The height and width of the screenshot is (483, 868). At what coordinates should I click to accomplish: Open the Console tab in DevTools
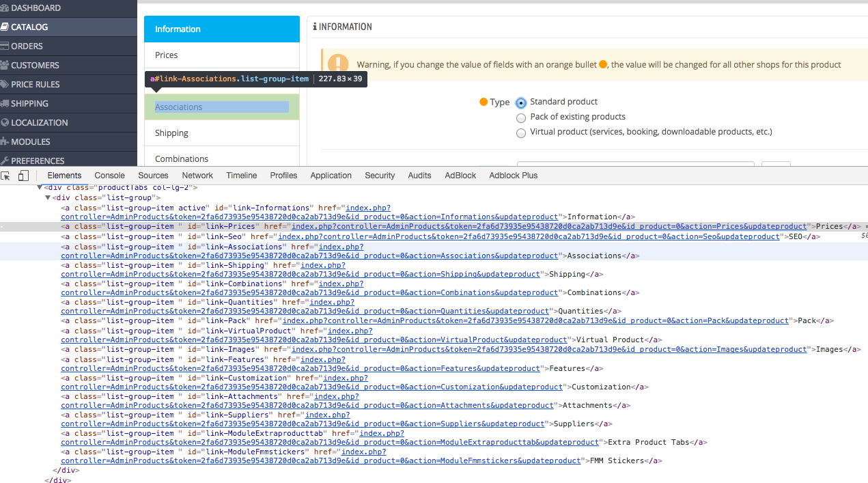point(110,176)
